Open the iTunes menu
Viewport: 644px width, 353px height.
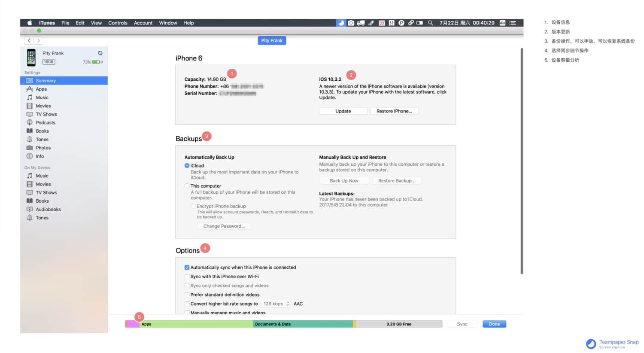tap(47, 23)
